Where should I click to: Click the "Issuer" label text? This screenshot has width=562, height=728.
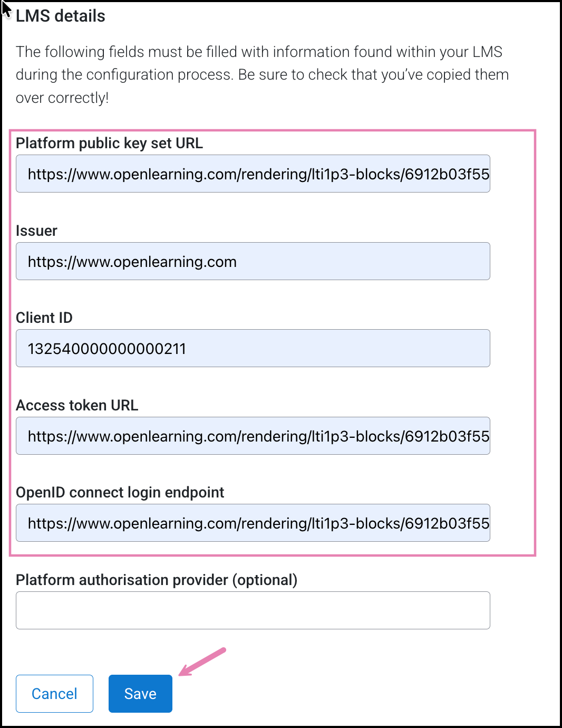click(x=36, y=231)
